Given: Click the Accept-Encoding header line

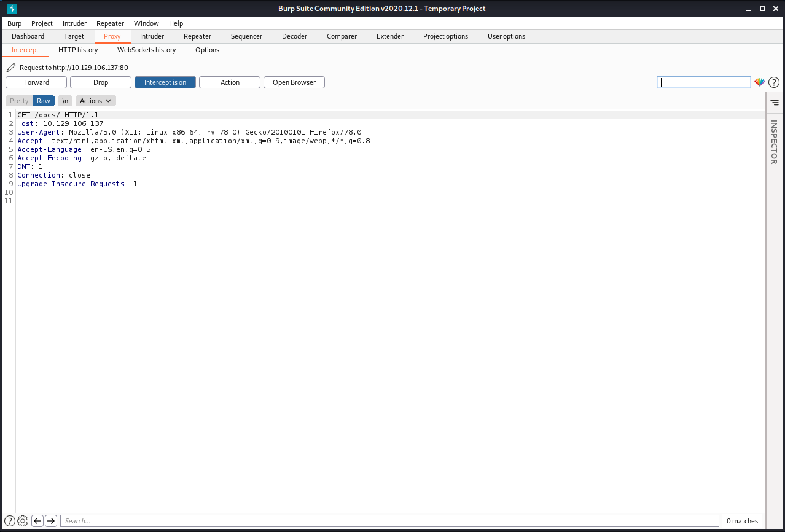Looking at the screenshot, I should point(81,158).
